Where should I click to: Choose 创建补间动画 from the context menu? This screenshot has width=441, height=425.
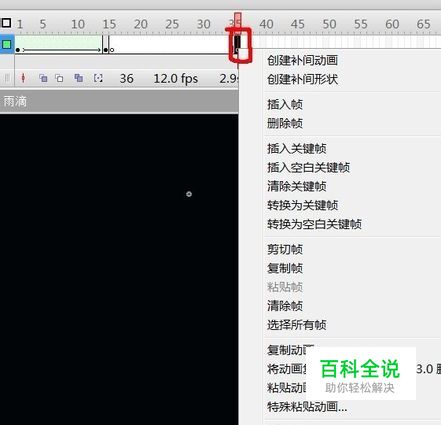pyautogui.click(x=302, y=60)
